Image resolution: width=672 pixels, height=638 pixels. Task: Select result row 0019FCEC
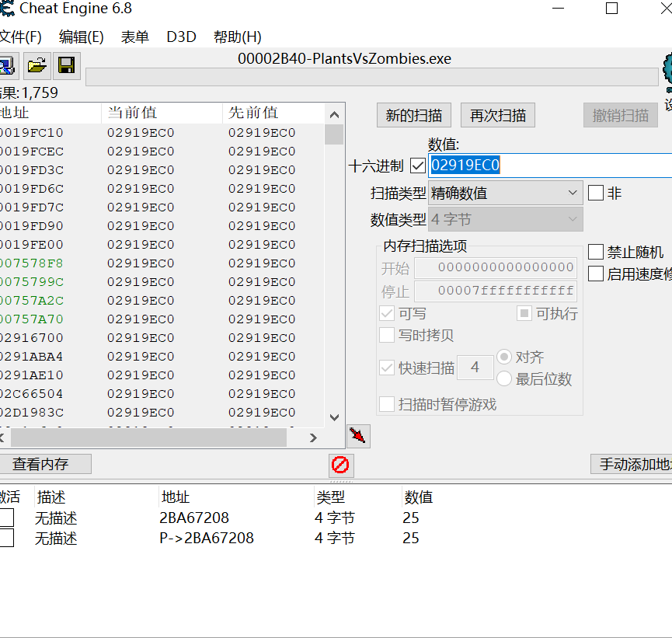[162, 152]
